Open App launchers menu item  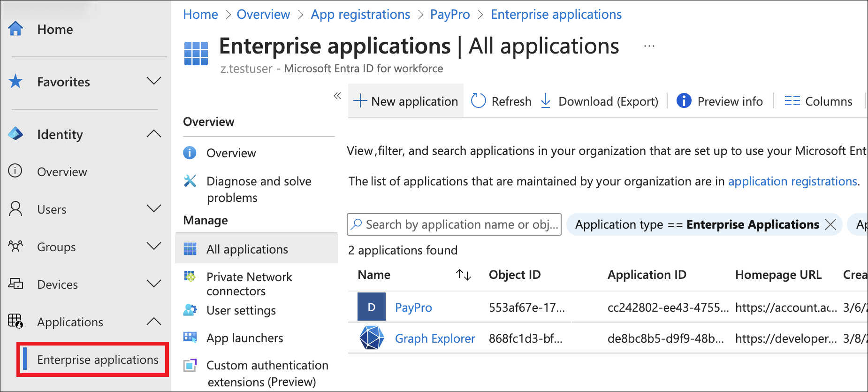245,338
